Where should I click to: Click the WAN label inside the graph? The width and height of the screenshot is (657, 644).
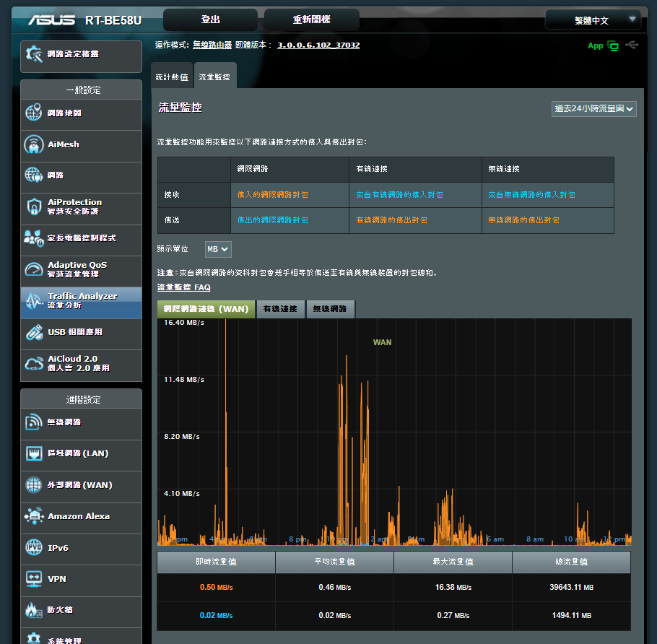tap(382, 342)
